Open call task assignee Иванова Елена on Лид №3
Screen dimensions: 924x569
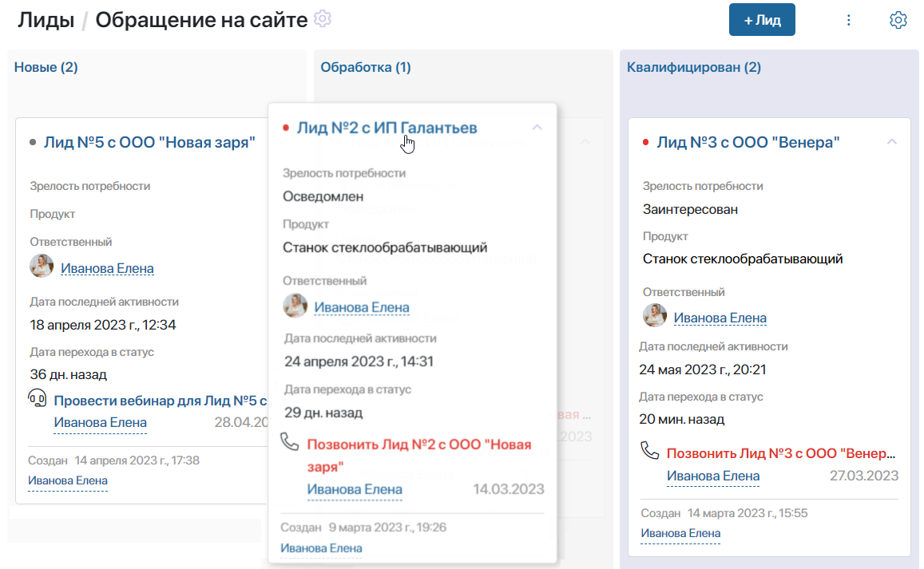pyautogui.click(x=713, y=476)
